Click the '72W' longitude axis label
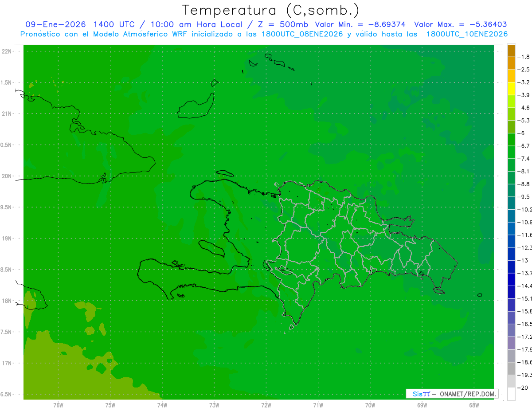Image resolution: width=532 pixels, height=411 pixels. 266,405
